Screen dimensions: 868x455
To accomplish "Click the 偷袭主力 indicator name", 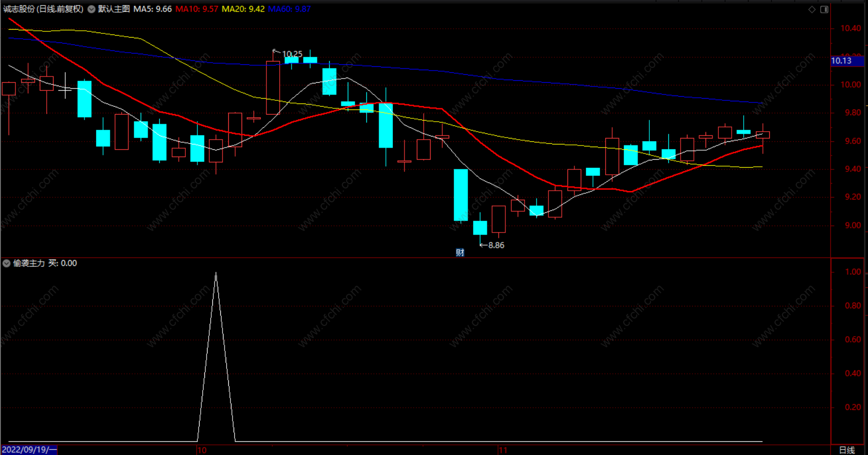I will click(x=29, y=263).
